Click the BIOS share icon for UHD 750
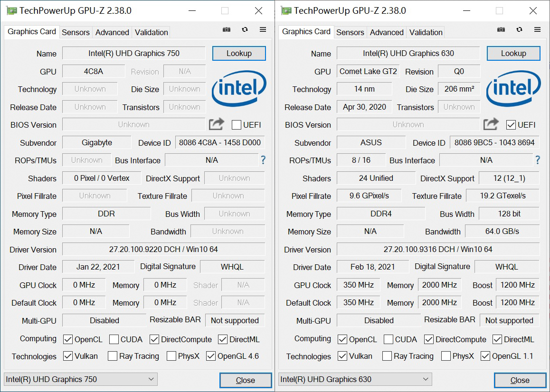 pos(217,124)
